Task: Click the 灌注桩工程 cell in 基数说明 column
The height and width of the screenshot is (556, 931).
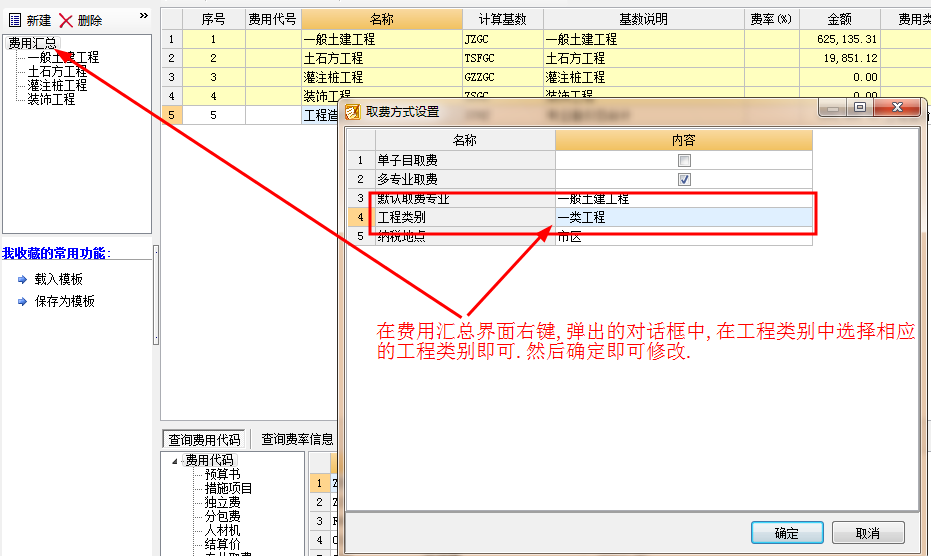Action: coord(643,77)
